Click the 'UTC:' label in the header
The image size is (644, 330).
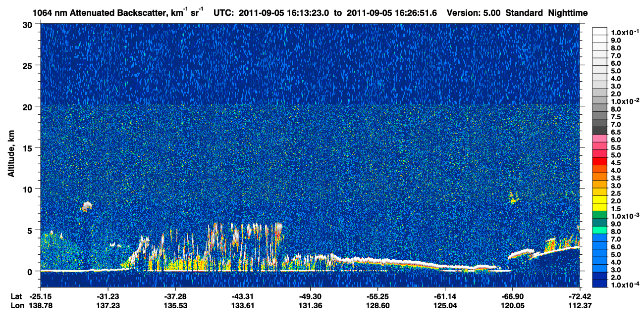tap(223, 12)
